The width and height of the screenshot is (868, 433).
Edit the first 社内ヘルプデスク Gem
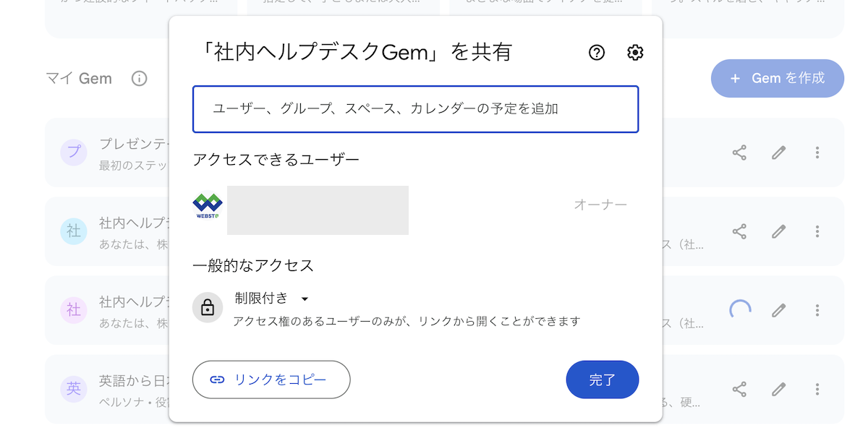[x=778, y=231]
